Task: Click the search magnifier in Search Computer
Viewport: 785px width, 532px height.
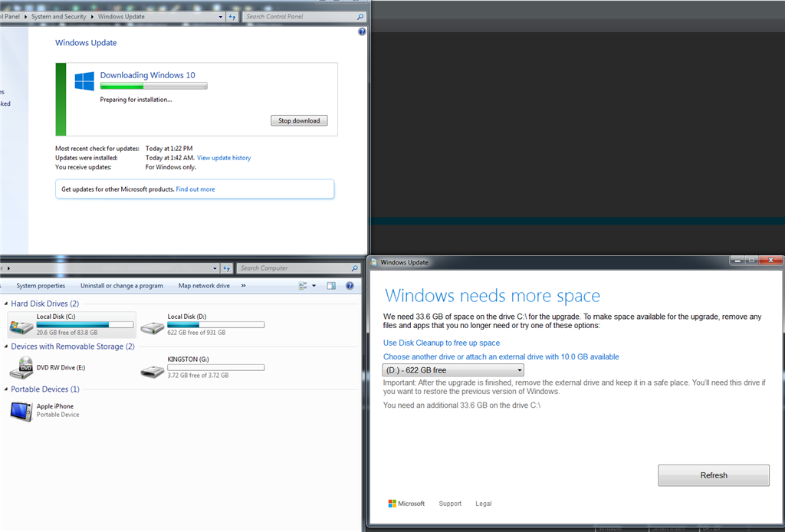Action: (x=354, y=268)
